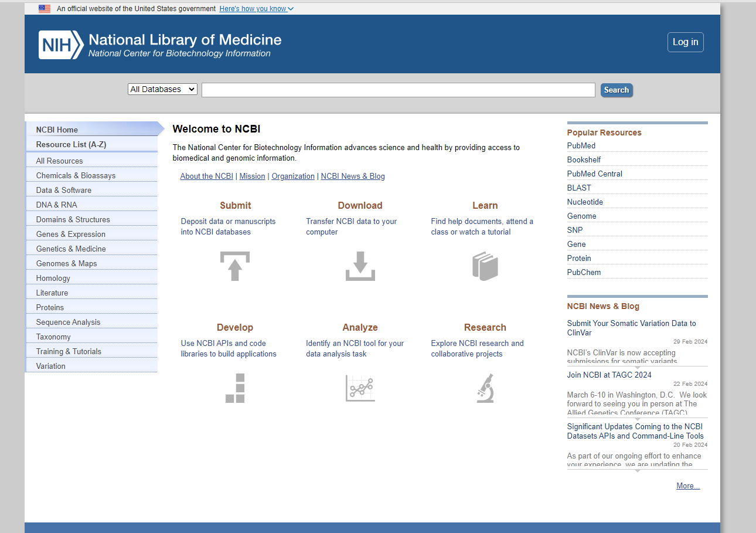
Task: Select NCBI Home in sidebar
Action: (x=92, y=130)
